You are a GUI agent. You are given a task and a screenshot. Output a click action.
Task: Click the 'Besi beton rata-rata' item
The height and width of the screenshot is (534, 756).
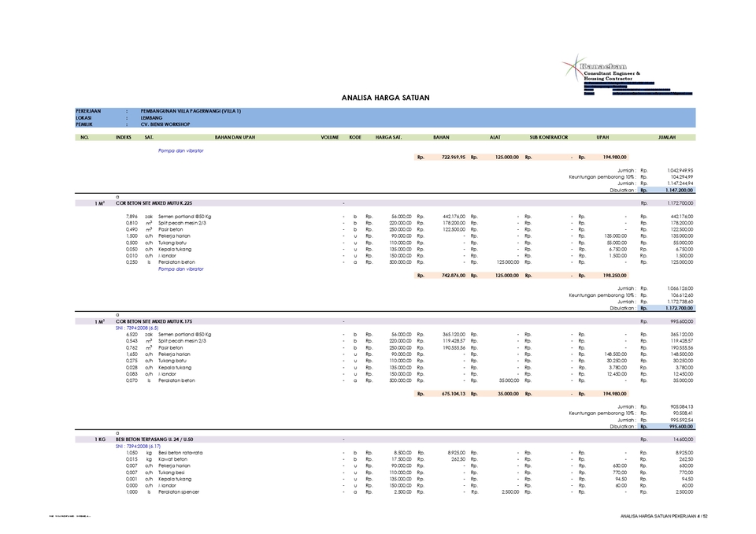(x=180, y=453)
